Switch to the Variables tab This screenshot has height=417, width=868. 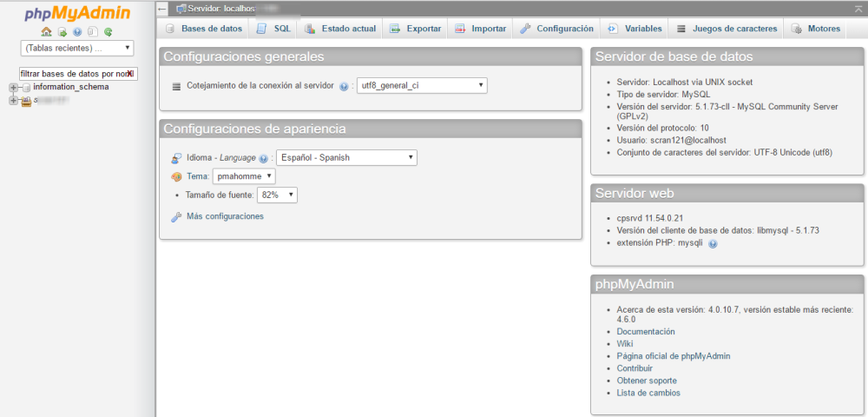pyautogui.click(x=635, y=29)
